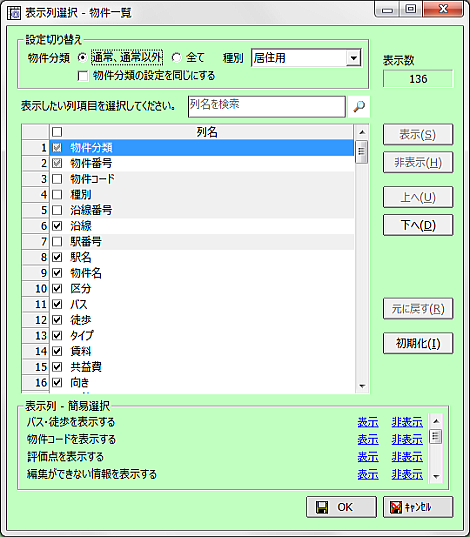The height and width of the screenshot is (537, 470).
Task: Click the キャンセル button with red X icon
Action: pos(418,507)
